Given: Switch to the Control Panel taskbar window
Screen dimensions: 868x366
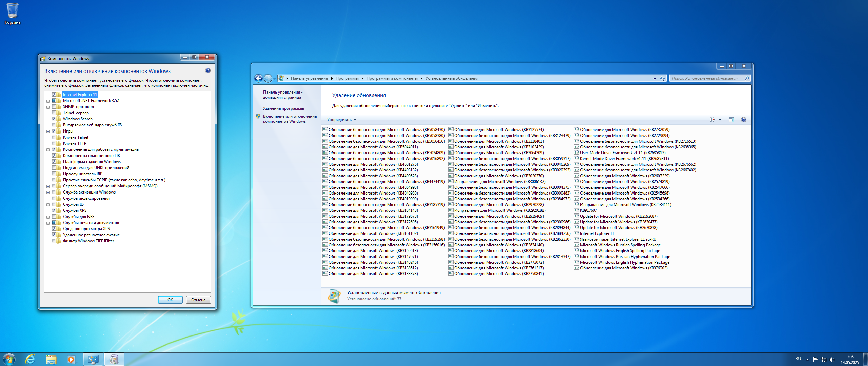Looking at the screenshot, I should 93,359.
